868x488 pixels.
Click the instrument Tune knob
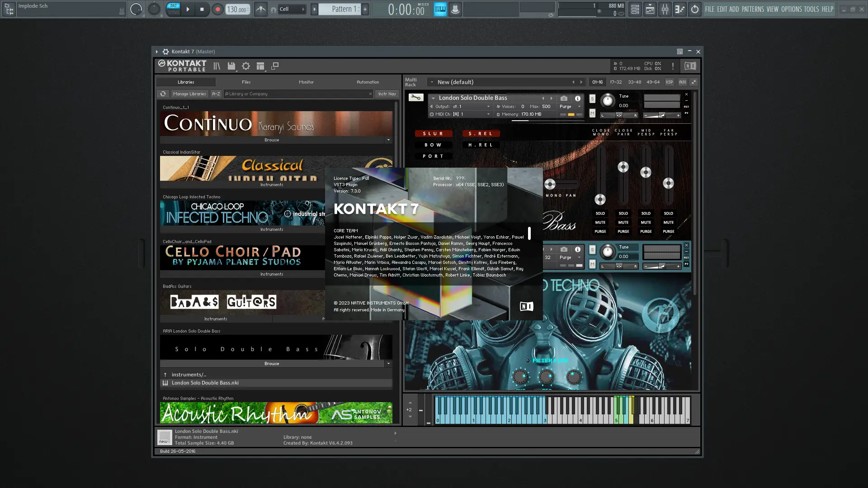pos(608,101)
